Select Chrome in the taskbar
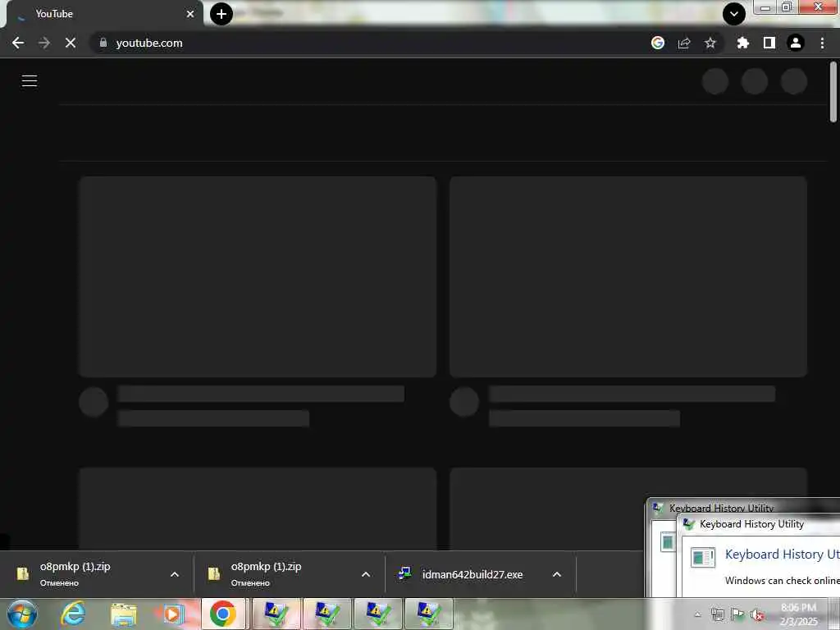This screenshot has height=630, width=840. tap(223, 614)
